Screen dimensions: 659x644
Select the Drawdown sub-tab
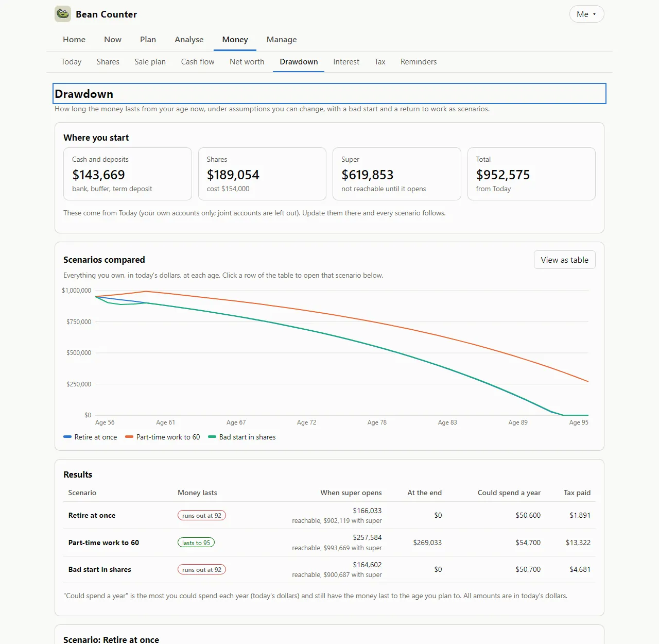pyautogui.click(x=299, y=62)
